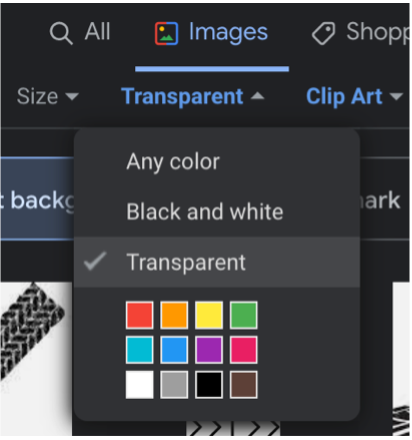Pick the brown color swatch

pos(244,385)
